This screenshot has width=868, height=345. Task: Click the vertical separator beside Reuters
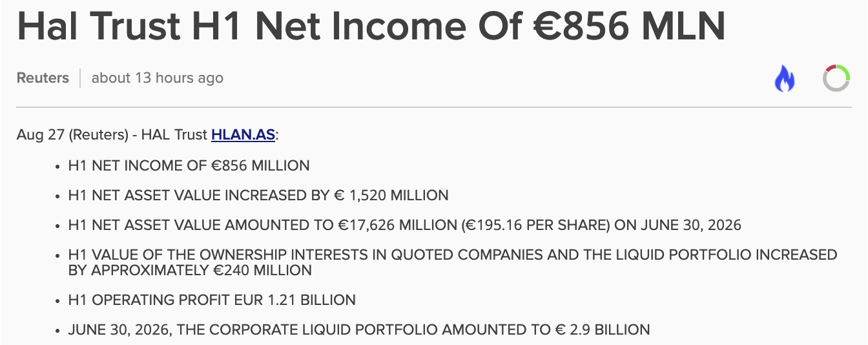[80, 78]
